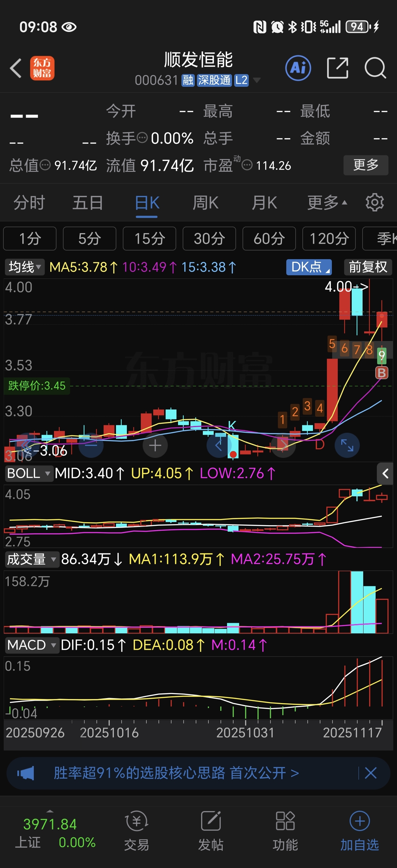Select 1分 period button
This screenshot has width=397, height=868.
pyautogui.click(x=30, y=239)
